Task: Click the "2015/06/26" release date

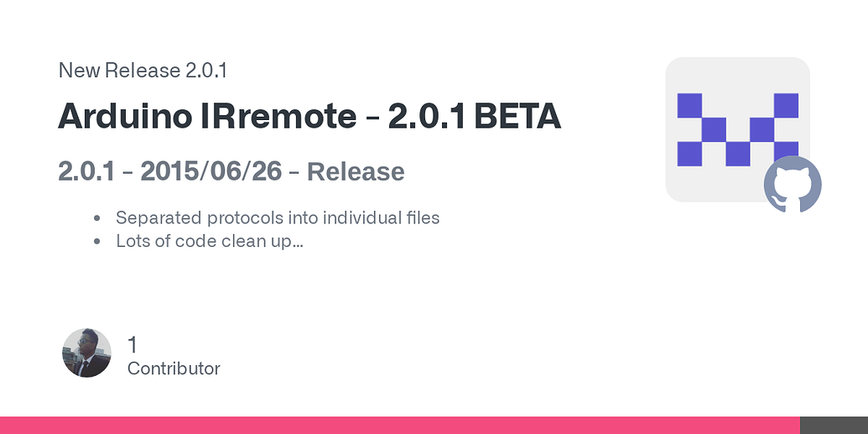Action: (x=211, y=171)
